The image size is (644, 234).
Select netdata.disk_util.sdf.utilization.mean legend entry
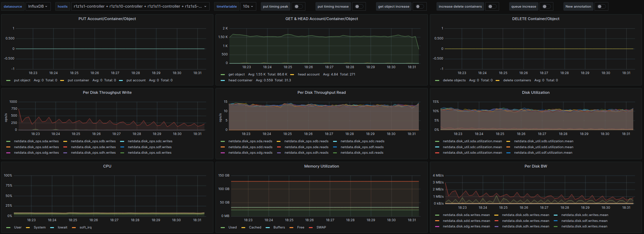(543, 153)
